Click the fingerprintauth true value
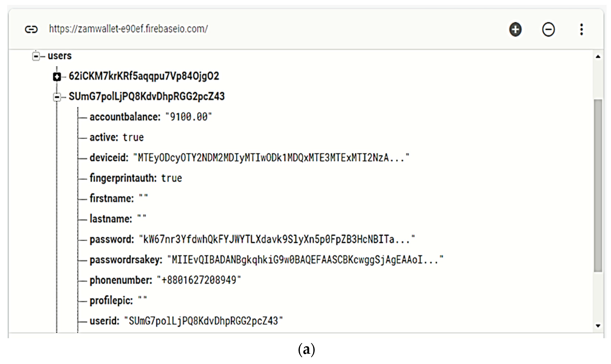Image resolution: width=611 pixels, height=364 pixels. 172,178
